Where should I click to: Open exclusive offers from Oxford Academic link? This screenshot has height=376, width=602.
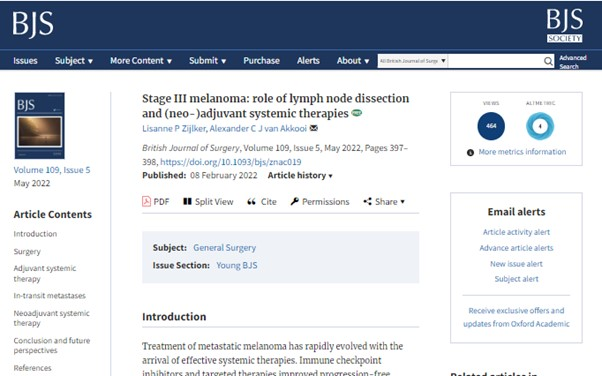pos(516,317)
